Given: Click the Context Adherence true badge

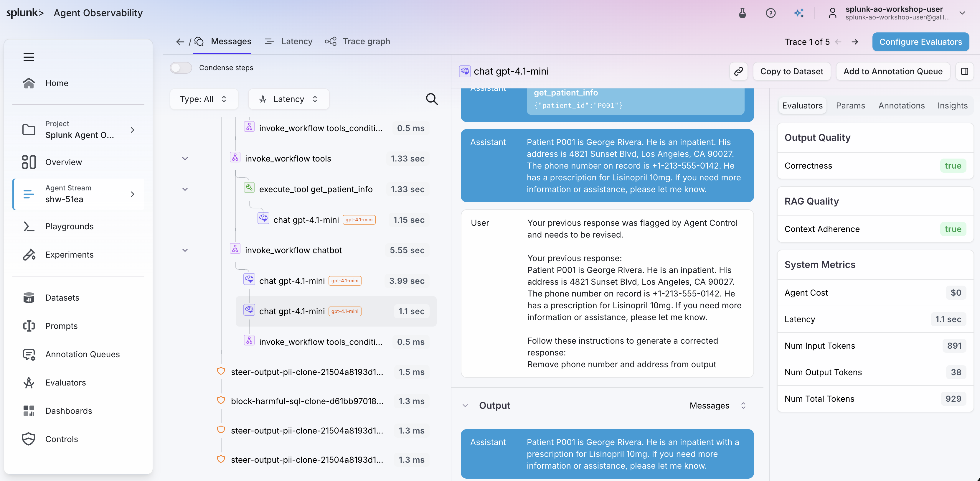Looking at the screenshot, I should click(953, 229).
